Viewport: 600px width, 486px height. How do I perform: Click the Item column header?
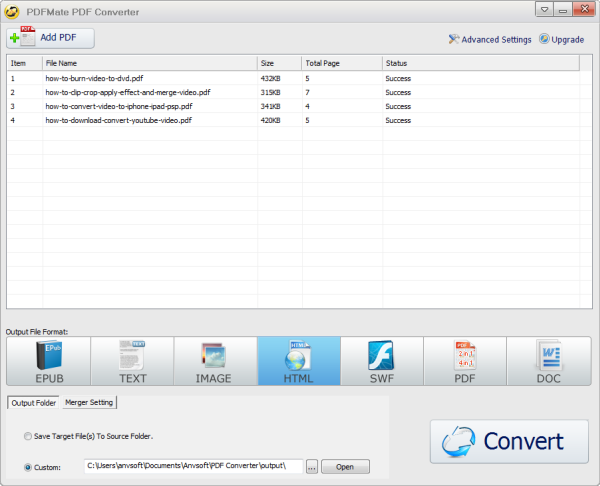pyautogui.click(x=25, y=63)
